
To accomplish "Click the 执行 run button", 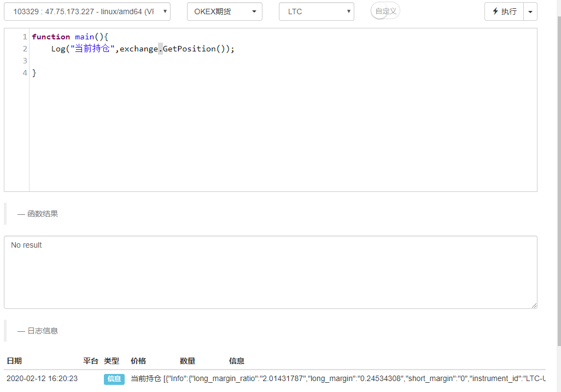I will click(x=504, y=11).
